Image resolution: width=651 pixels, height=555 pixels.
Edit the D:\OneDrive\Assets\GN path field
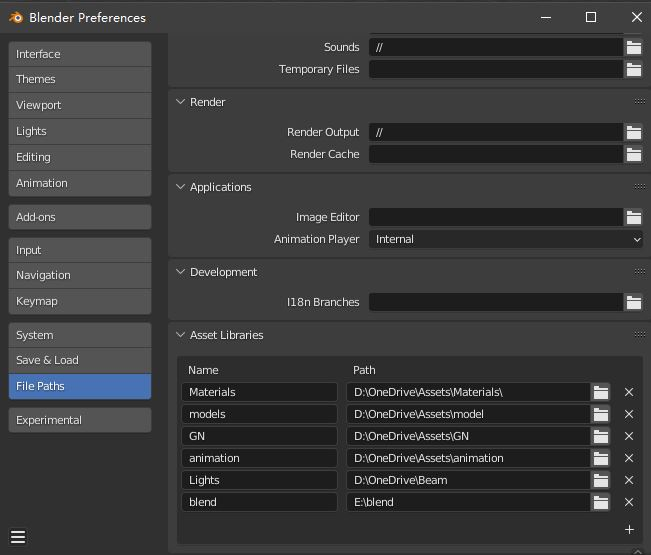(468, 436)
